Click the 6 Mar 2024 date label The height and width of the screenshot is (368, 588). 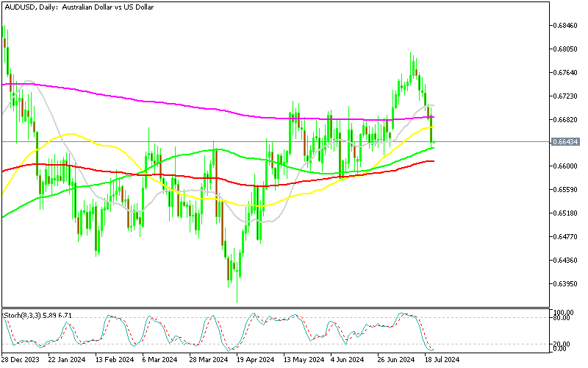pos(160,360)
